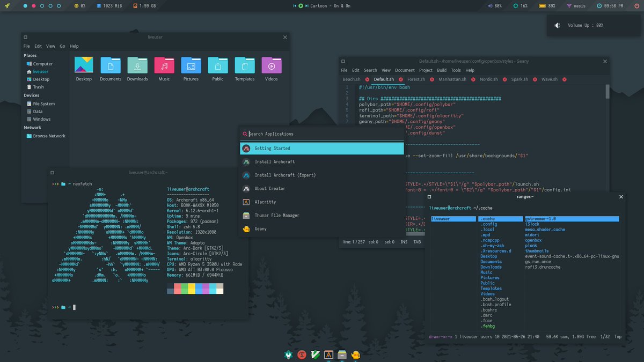The image size is (644, 362).
Task: Select Install Archcraft (Expert) entry
Action: [x=322, y=175]
